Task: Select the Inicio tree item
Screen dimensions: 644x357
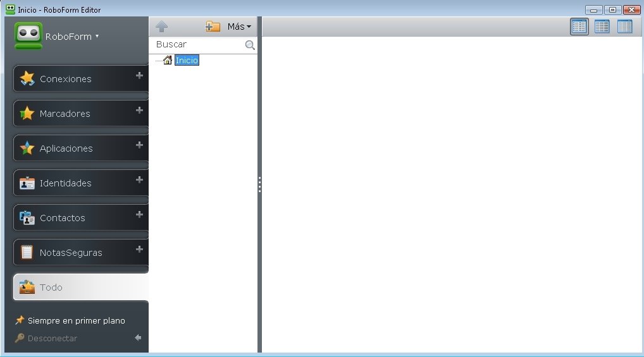Action: point(187,60)
